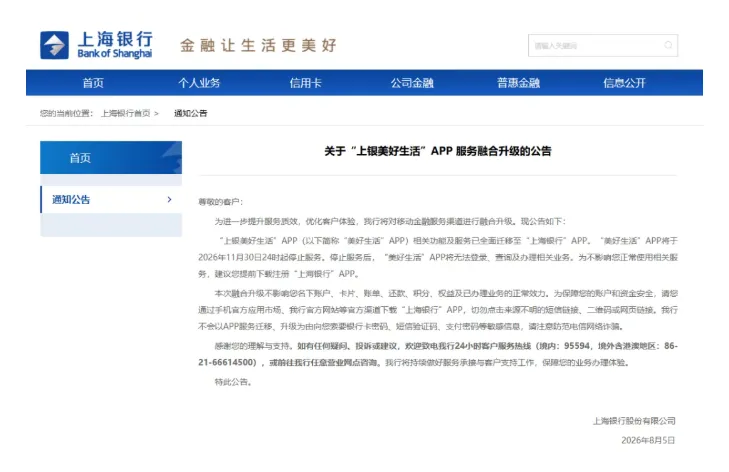
Task: Open the 首页 navigation menu item
Action: click(93, 83)
